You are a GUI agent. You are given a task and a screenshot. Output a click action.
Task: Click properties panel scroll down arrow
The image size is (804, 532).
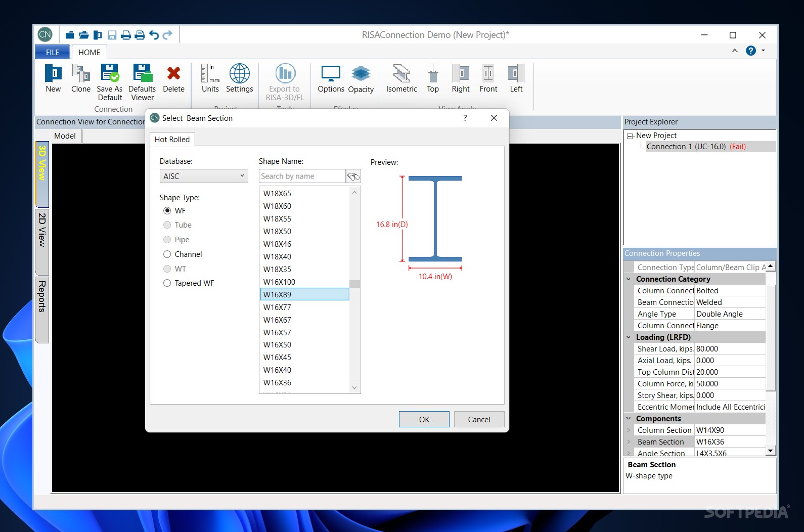(x=770, y=451)
